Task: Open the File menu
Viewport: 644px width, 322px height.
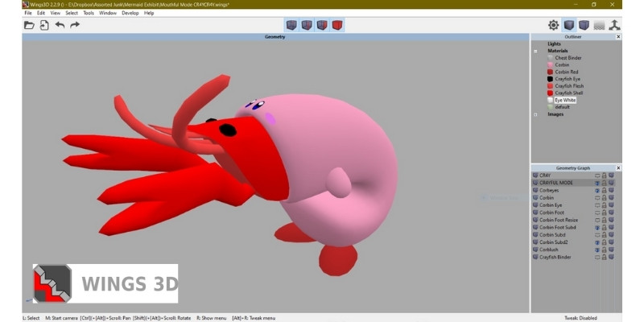Action: click(28, 13)
